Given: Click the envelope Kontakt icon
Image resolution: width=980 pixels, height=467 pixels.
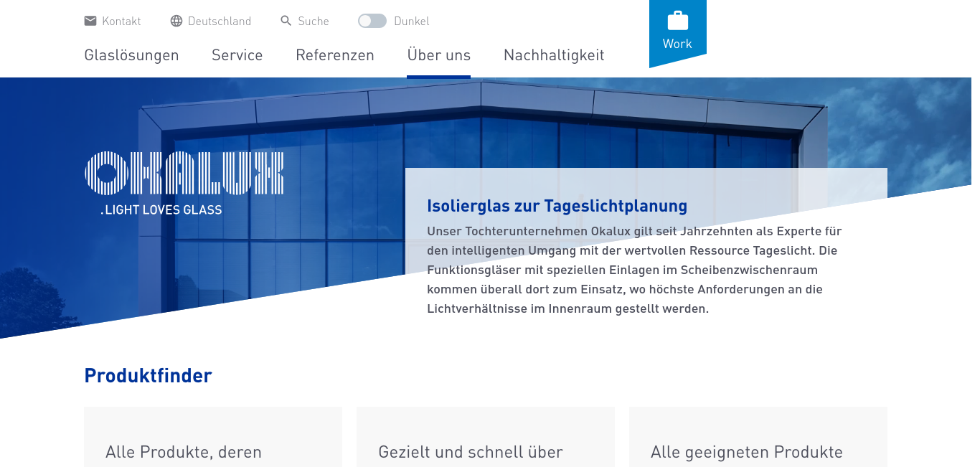Looking at the screenshot, I should [90, 21].
